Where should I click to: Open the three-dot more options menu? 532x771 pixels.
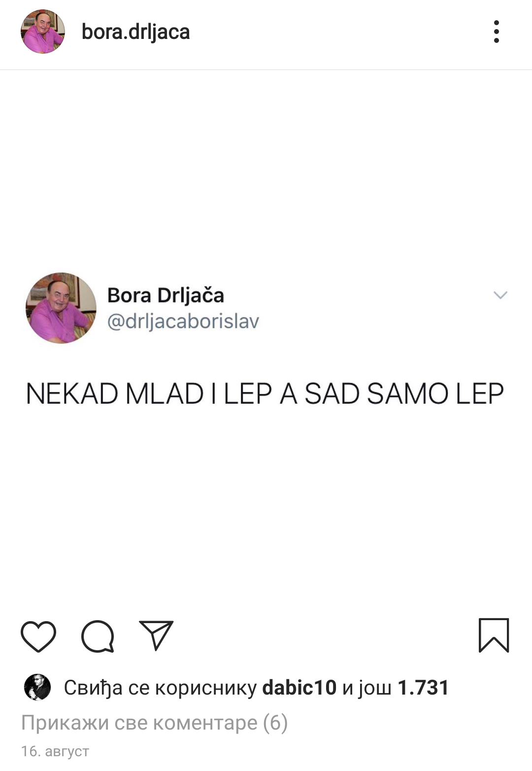point(496,32)
